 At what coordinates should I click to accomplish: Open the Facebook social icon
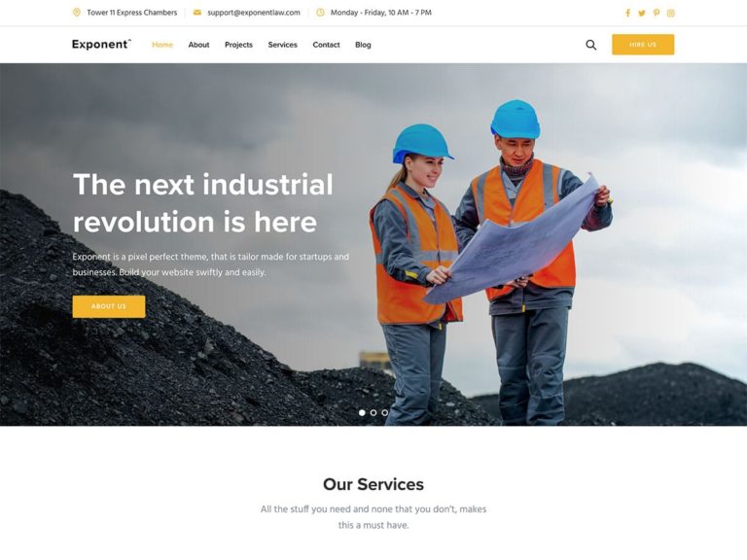point(628,13)
